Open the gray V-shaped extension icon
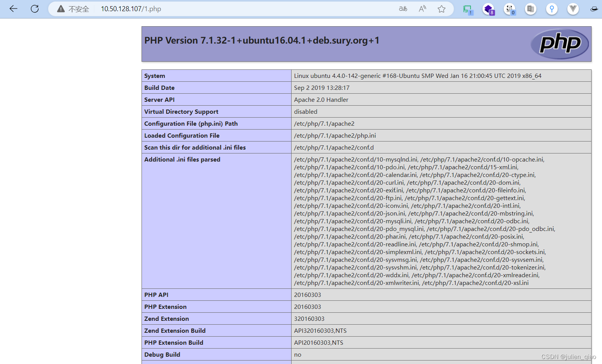Viewport: 602px width, 364px height. (573, 9)
